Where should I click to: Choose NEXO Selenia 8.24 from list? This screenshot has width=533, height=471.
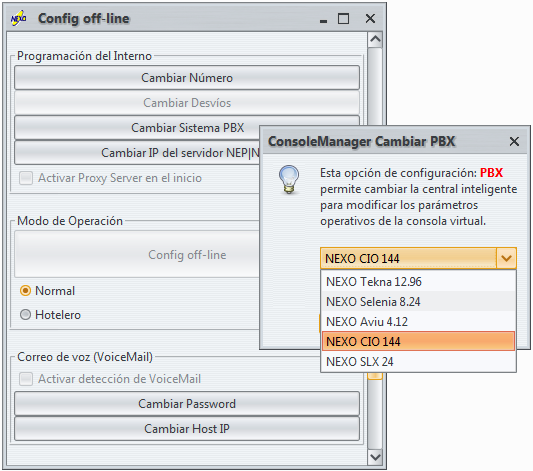pyautogui.click(x=418, y=301)
